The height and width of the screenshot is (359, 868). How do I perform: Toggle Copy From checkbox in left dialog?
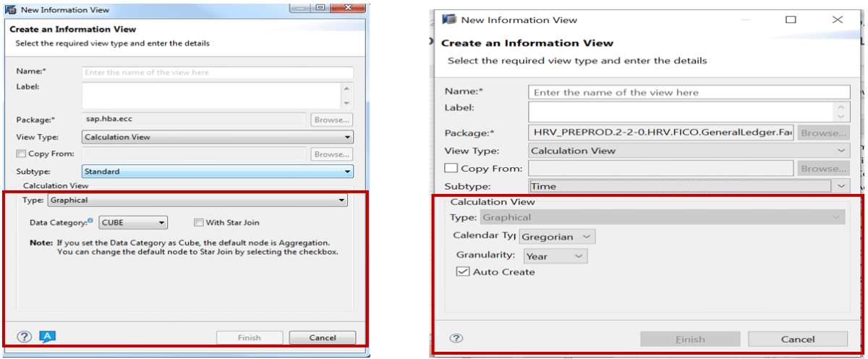(21, 154)
